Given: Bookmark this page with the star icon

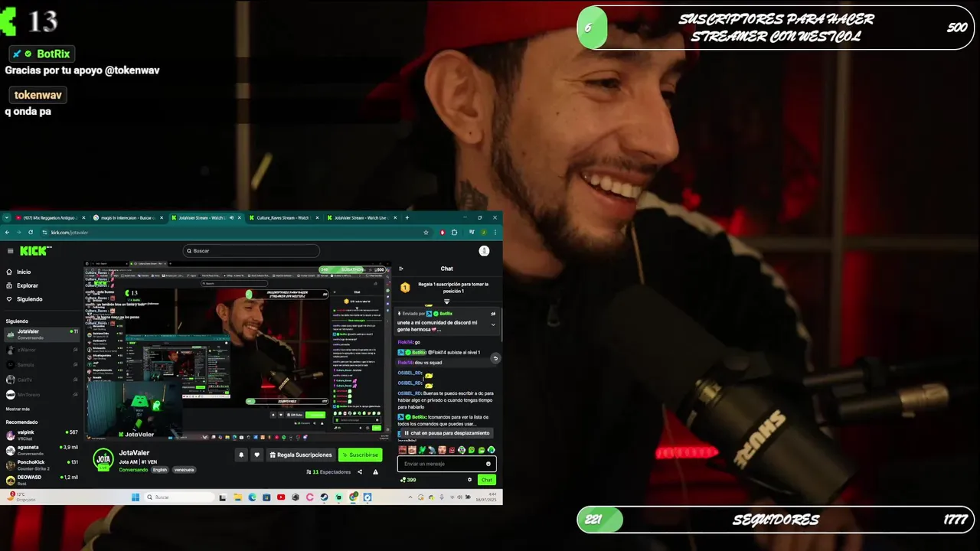Looking at the screenshot, I should click(x=426, y=233).
